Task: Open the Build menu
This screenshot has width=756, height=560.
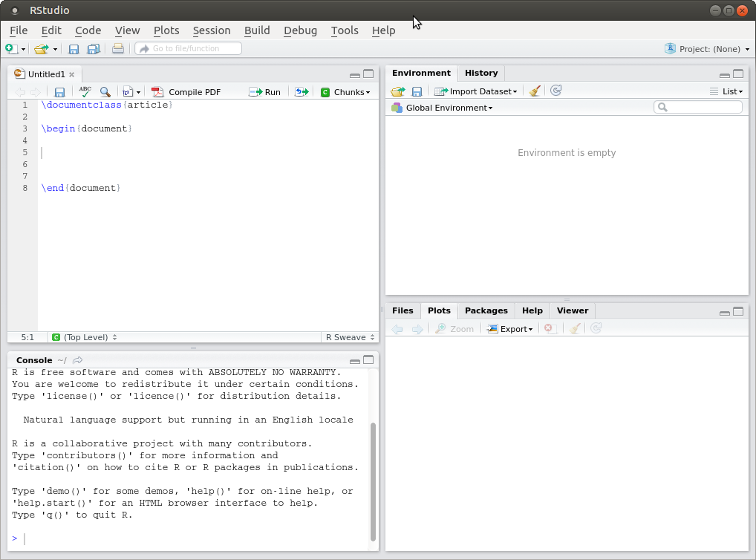Action: (257, 30)
